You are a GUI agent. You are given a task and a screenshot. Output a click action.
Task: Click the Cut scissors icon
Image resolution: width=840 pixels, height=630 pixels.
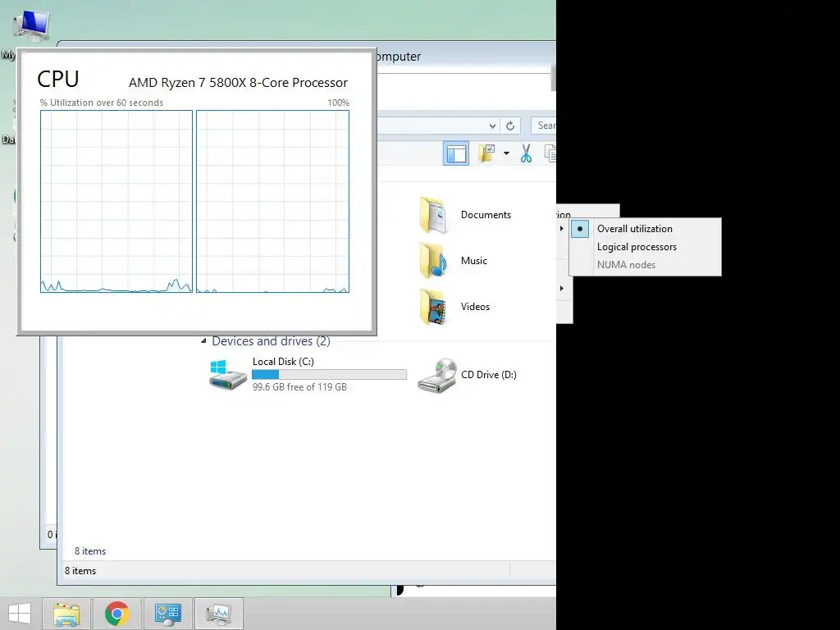click(x=526, y=153)
